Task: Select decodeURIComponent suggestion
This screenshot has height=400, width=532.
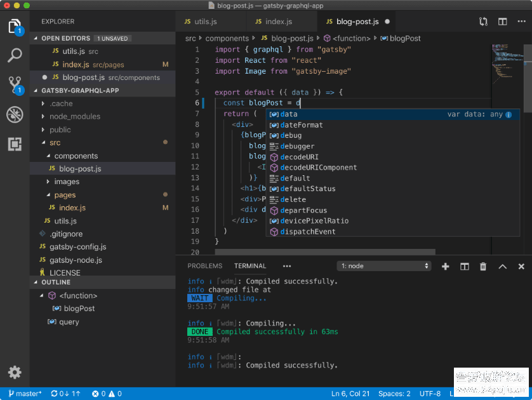Action: coord(392,168)
